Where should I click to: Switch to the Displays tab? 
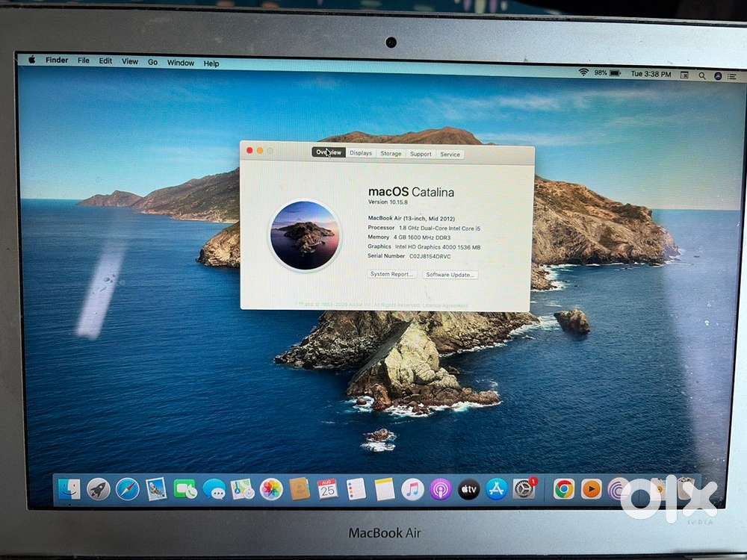(361, 153)
